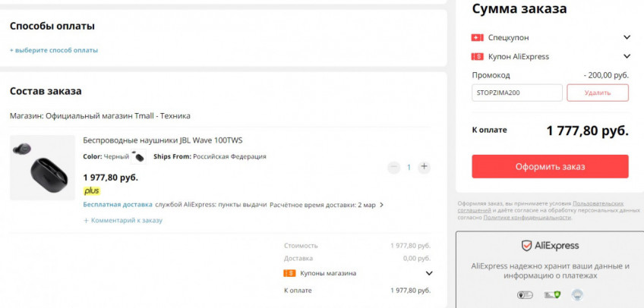Click the - 200,00 руб. promo discount

pyautogui.click(x=606, y=76)
